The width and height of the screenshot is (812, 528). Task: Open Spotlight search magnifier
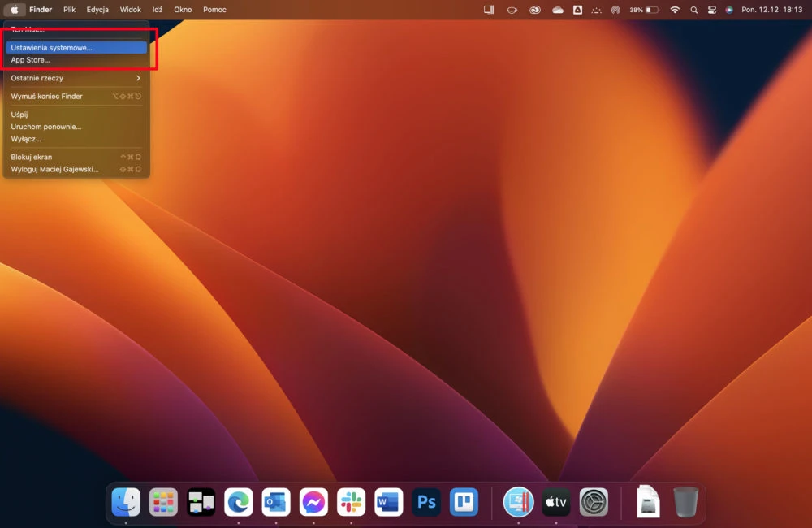point(694,9)
